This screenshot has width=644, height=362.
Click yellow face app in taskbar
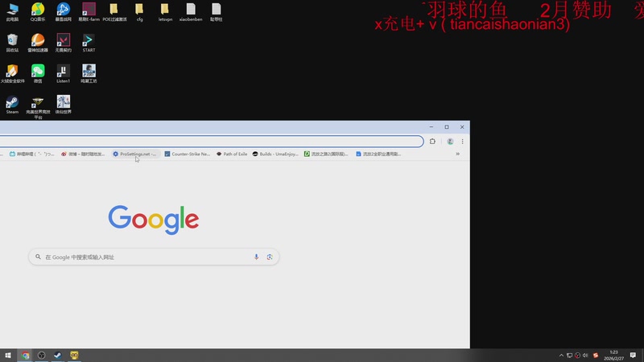[74, 356]
